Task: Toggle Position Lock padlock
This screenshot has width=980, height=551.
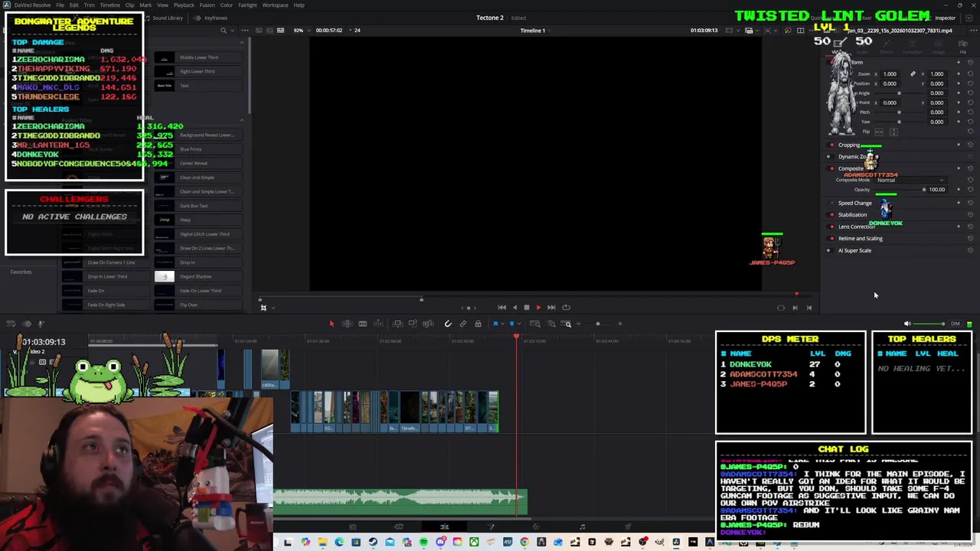Action: 478,324
